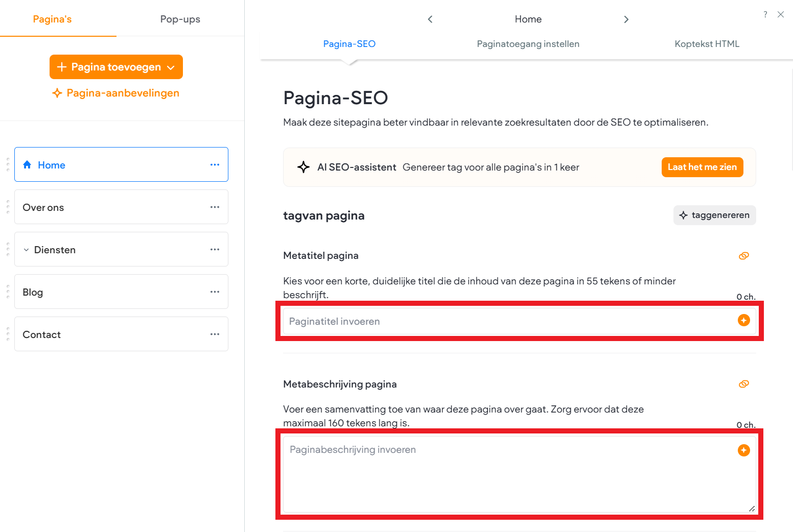Screen dimensions: 793x532
Task: Open the options menu for Contact page
Action: (215, 334)
